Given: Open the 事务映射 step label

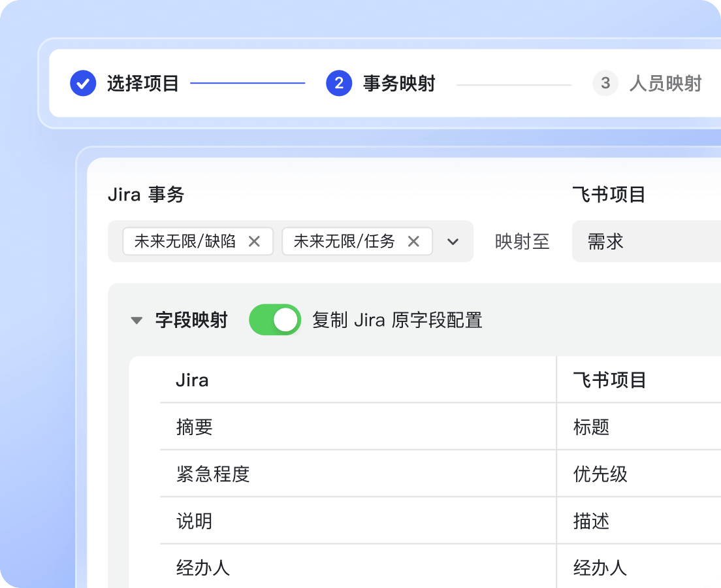Looking at the screenshot, I should click(398, 83).
